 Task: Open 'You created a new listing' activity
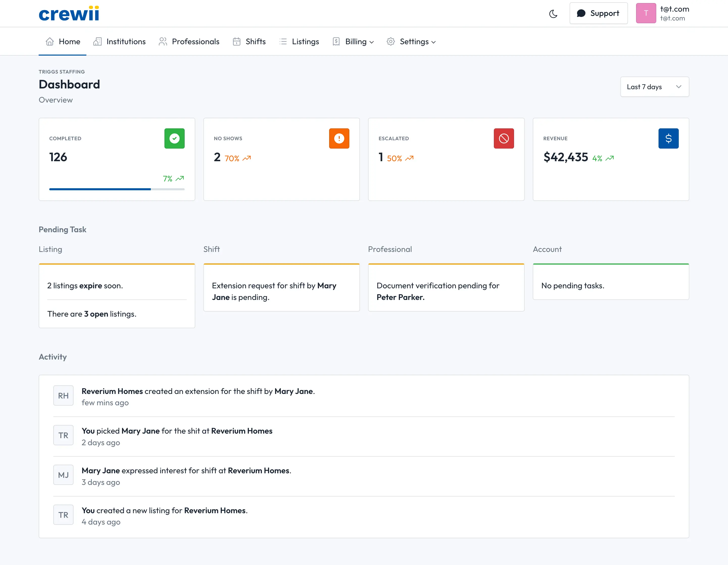(364, 516)
